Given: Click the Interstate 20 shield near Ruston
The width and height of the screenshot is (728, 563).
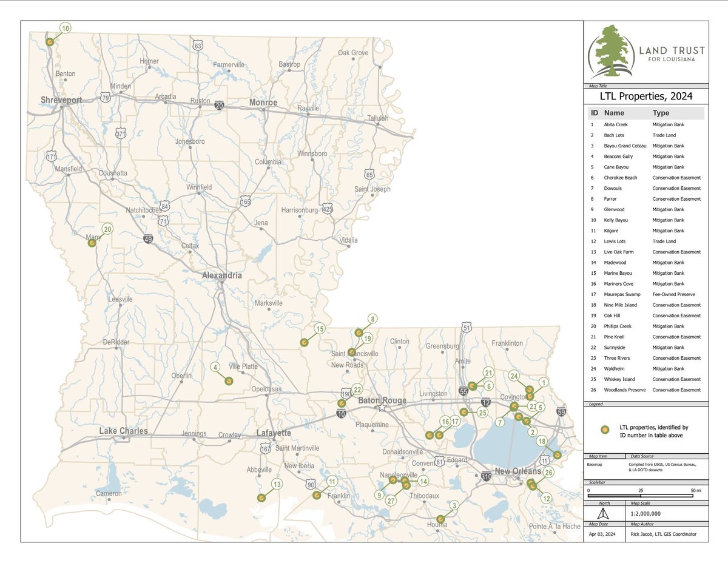Looking at the screenshot, I should click(219, 105).
